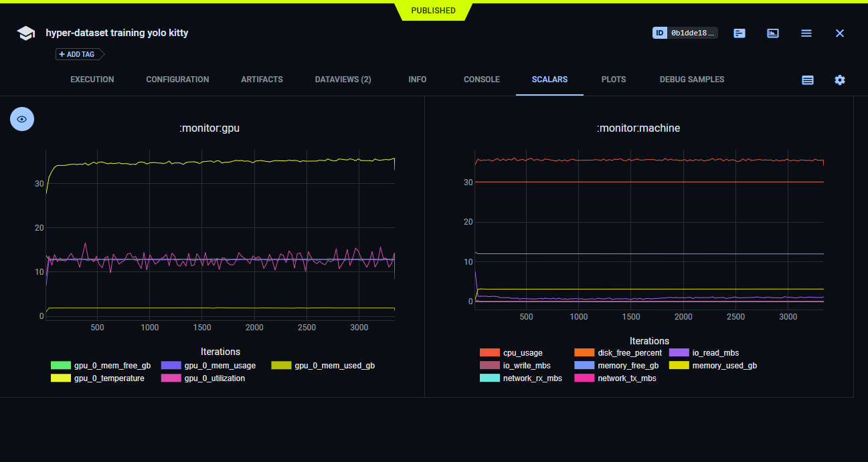This screenshot has height=462, width=868.
Task: Toggle plot visibility with the eye icon
Action: pyautogui.click(x=21, y=118)
